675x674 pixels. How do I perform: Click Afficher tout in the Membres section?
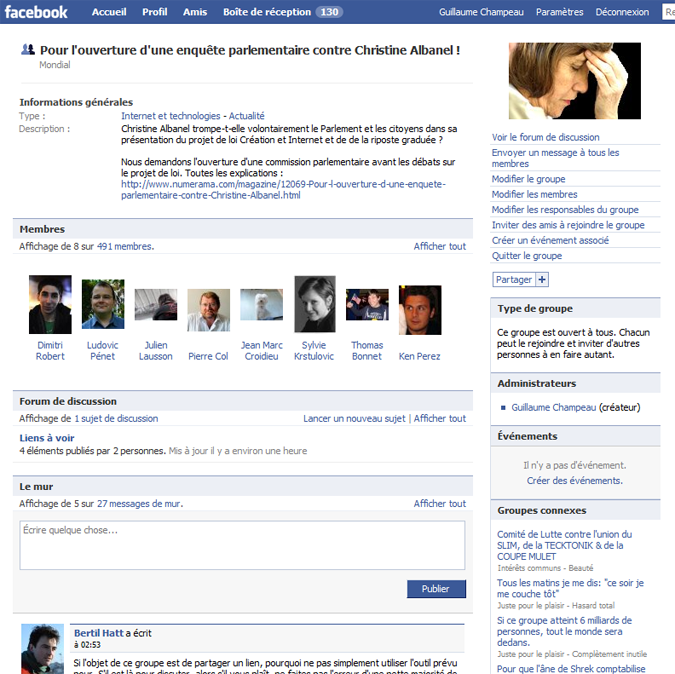440,247
